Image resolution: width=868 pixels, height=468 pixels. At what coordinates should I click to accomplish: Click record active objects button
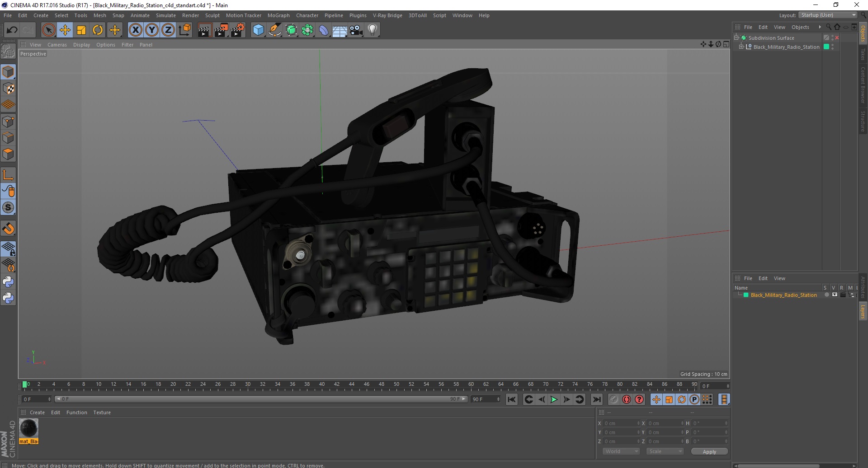(x=613, y=399)
